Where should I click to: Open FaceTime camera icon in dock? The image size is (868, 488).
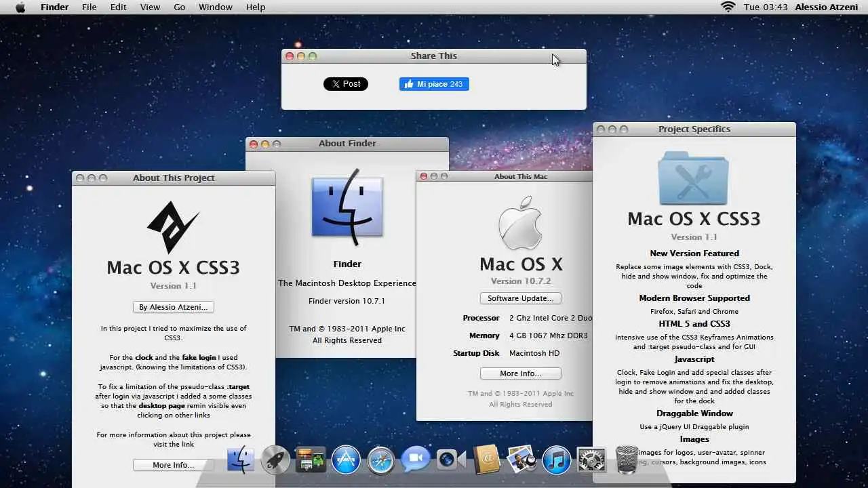click(451, 460)
